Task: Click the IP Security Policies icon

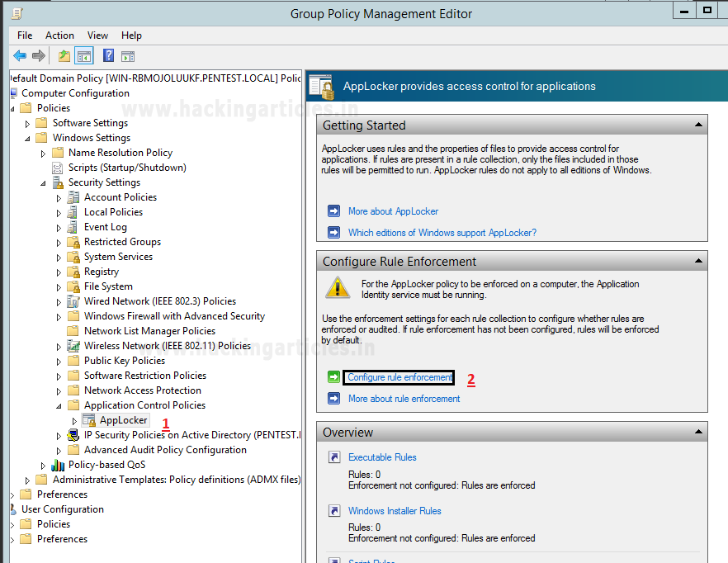Action: [73, 435]
